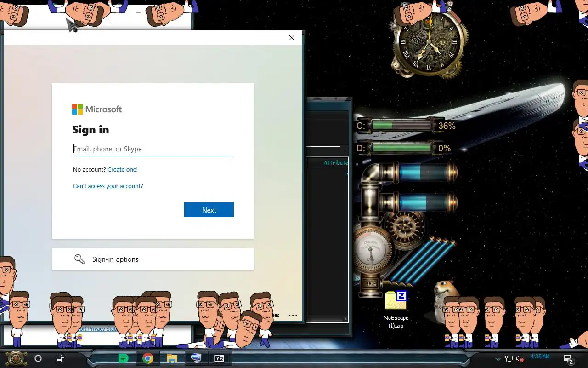Click the muted volume tray icon
This screenshot has width=588, height=368.
coord(520,359)
